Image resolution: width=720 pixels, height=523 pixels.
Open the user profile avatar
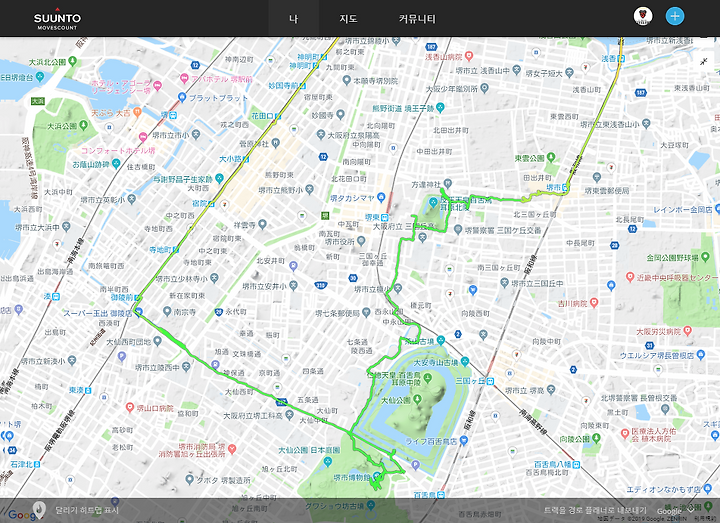click(643, 17)
